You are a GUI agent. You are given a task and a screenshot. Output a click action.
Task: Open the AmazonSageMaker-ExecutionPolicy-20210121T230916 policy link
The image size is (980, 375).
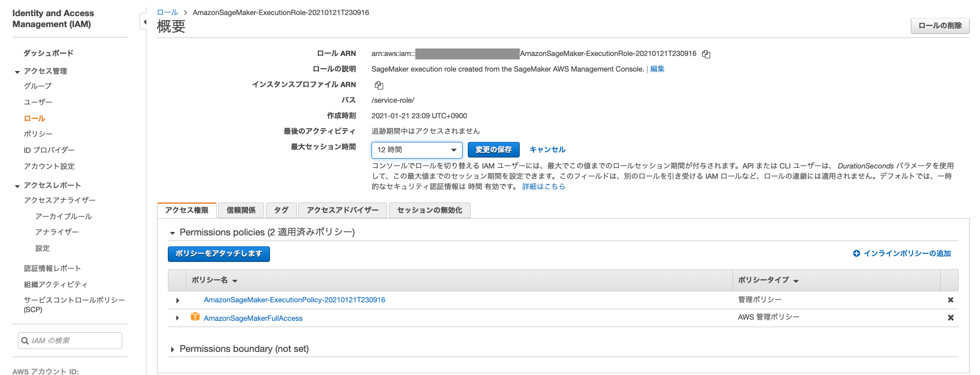coord(295,300)
